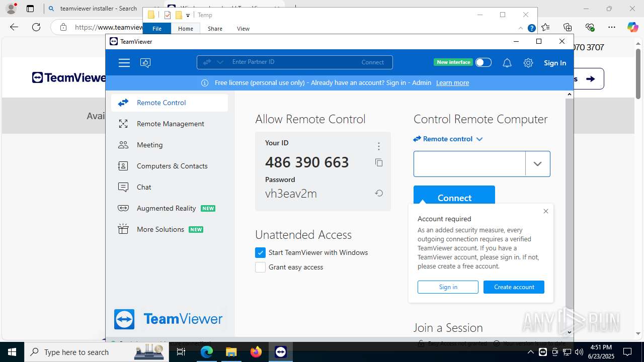Click the Windows Start button
The height and width of the screenshot is (362, 644).
[12, 352]
